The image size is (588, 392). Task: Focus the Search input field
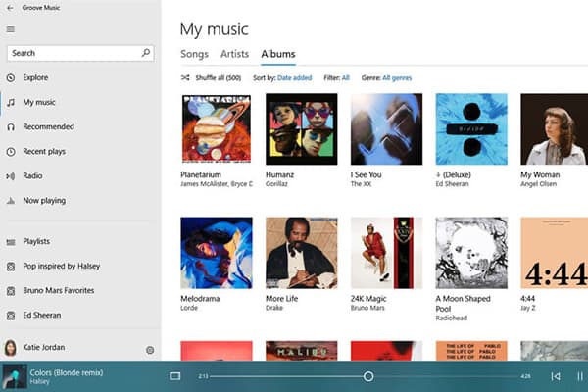tap(80, 53)
